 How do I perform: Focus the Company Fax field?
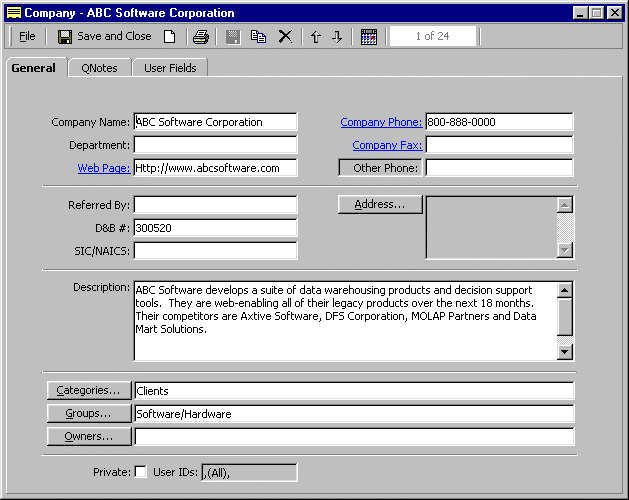tap(499, 144)
